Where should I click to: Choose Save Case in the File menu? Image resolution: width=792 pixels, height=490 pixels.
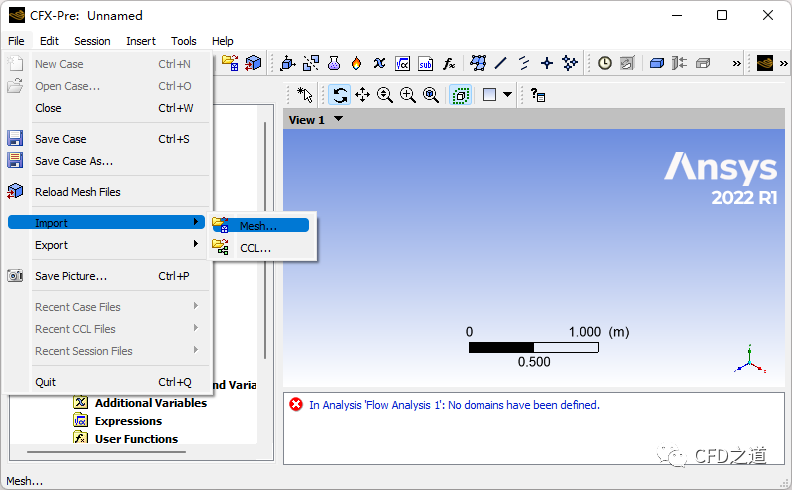pyautogui.click(x=107, y=139)
